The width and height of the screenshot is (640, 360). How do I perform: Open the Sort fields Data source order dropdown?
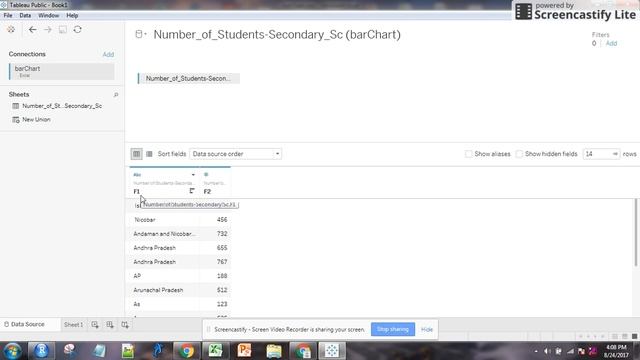[x=236, y=154]
